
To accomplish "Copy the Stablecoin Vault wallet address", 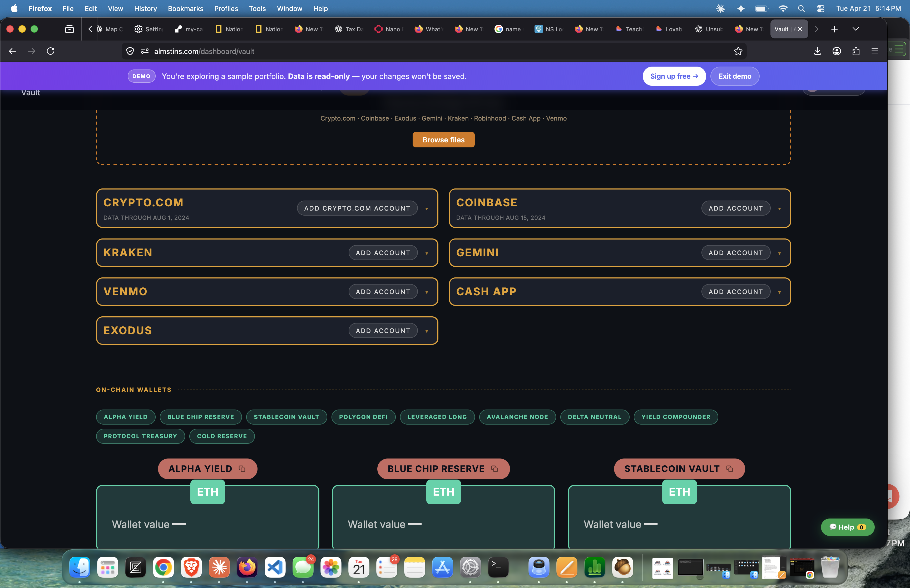I will pyautogui.click(x=730, y=469).
